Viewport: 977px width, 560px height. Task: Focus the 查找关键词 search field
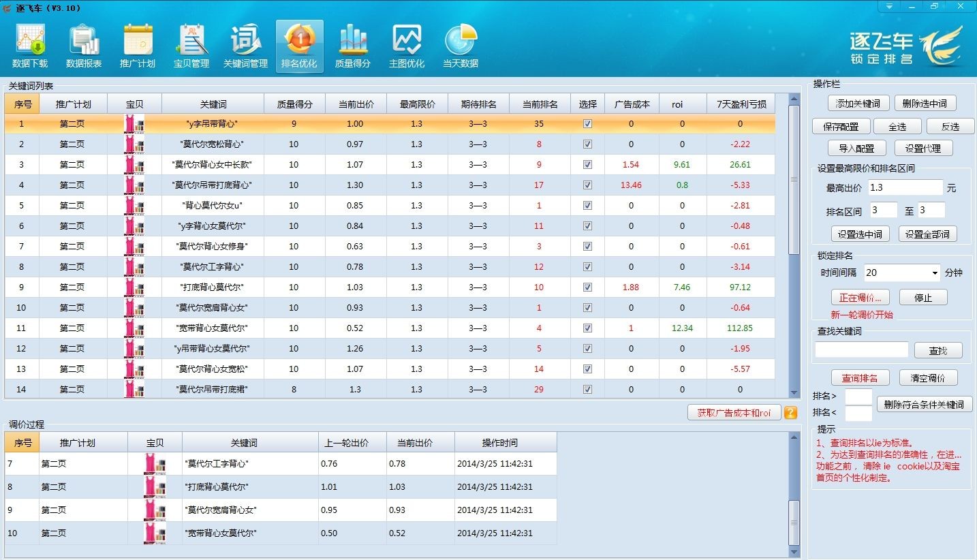pos(862,349)
